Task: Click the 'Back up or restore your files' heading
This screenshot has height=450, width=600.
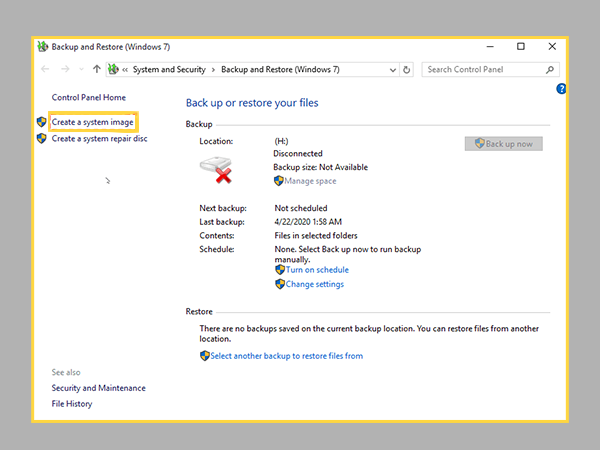Action: 252,103
